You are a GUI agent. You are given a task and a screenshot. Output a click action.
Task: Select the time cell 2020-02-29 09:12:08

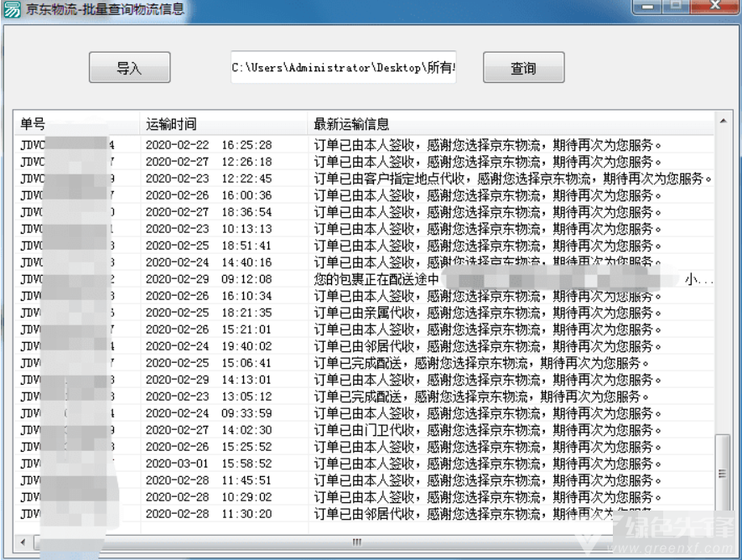point(209,279)
